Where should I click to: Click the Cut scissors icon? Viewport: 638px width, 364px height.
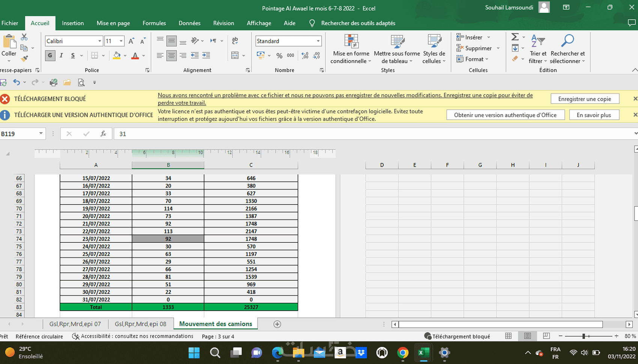click(x=24, y=37)
